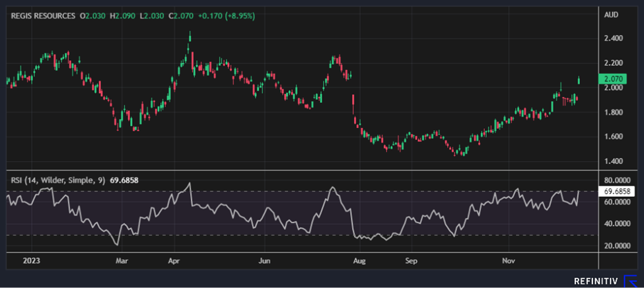Viewport: 644px width, 288px height.
Task: Click the green 2.070 current price tag
Action: (612, 79)
